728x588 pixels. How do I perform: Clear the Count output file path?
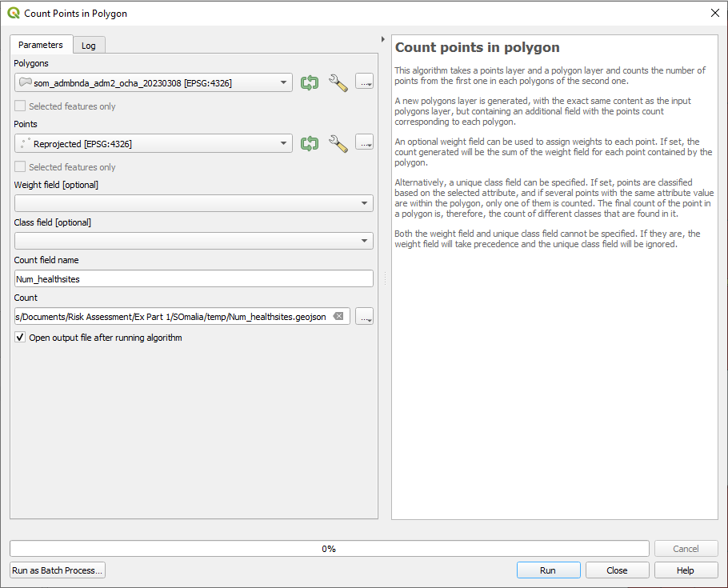(338, 317)
